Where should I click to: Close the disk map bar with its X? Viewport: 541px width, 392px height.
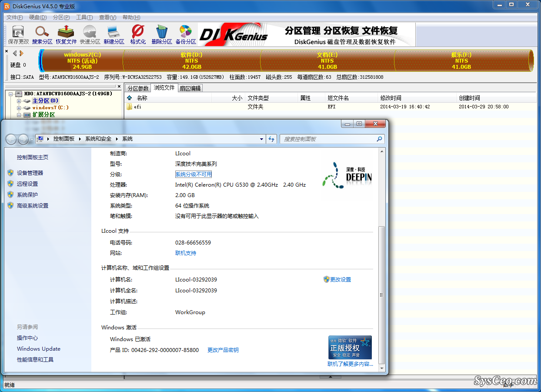pyautogui.click(x=7, y=51)
